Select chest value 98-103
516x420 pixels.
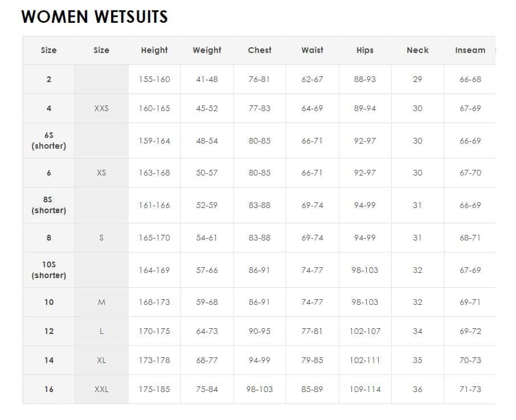(260, 389)
